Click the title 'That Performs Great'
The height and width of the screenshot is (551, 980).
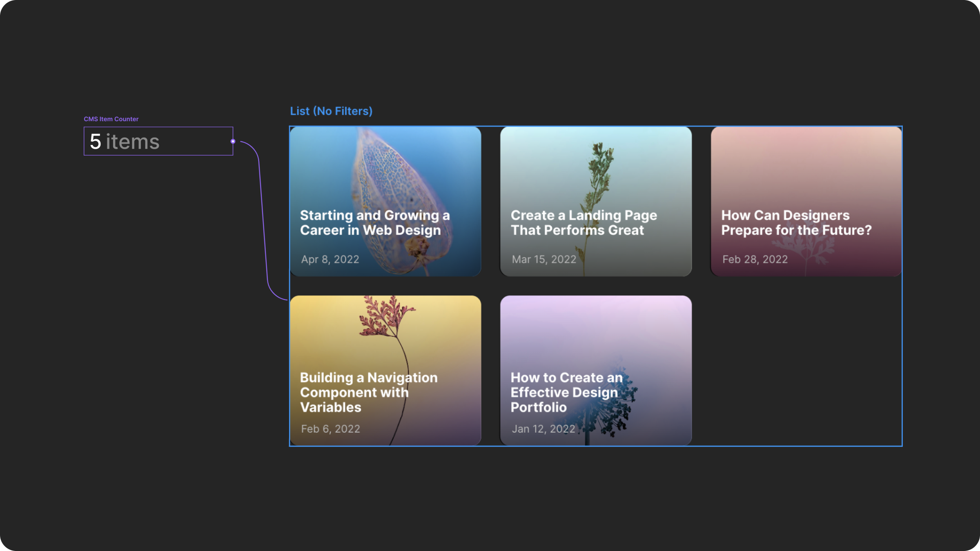pos(577,231)
